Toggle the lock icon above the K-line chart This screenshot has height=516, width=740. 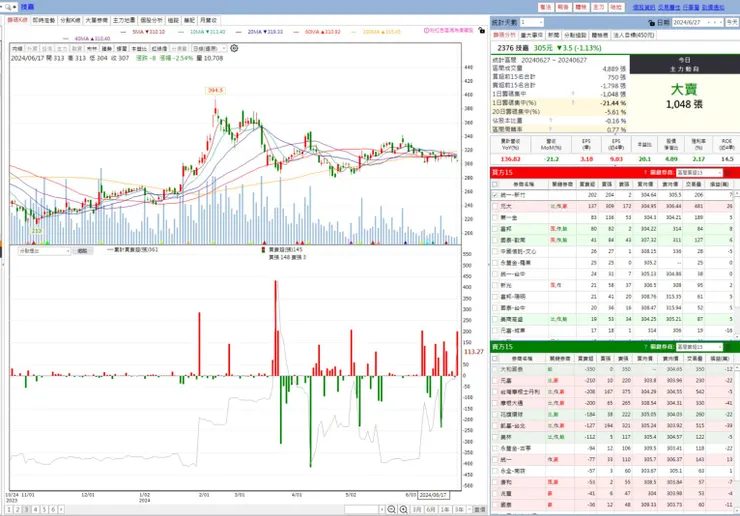tap(481, 30)
